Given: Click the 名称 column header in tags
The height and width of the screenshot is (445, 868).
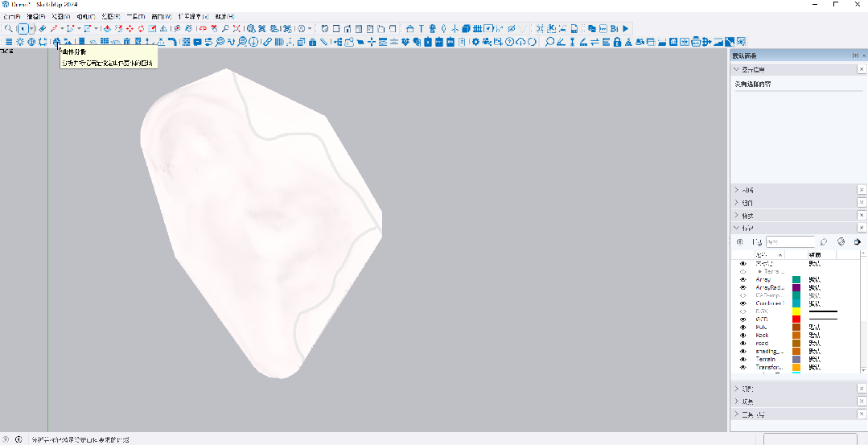Looking at the screenshot, I should pyautogui.click(x=764, y=255).
